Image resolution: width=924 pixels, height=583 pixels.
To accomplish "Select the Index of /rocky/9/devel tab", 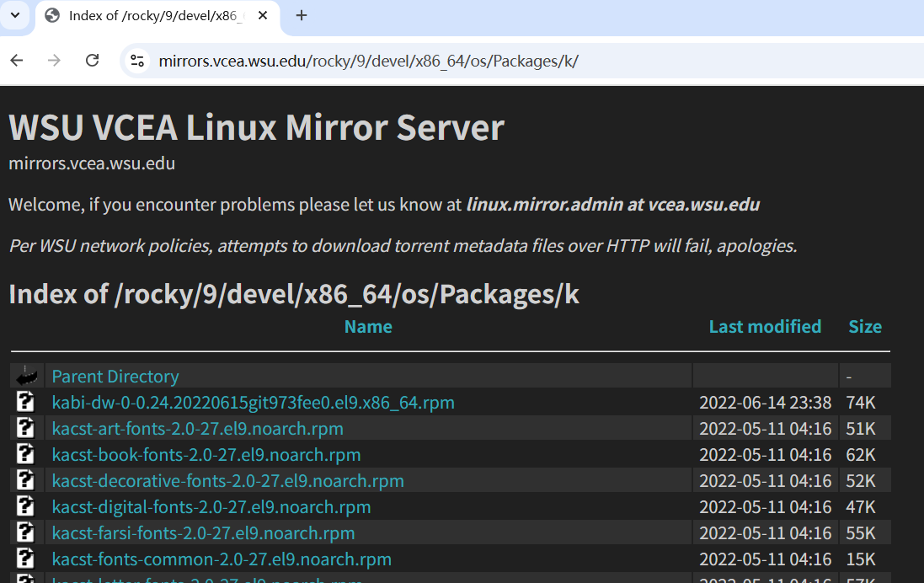I will click(158, 16).
